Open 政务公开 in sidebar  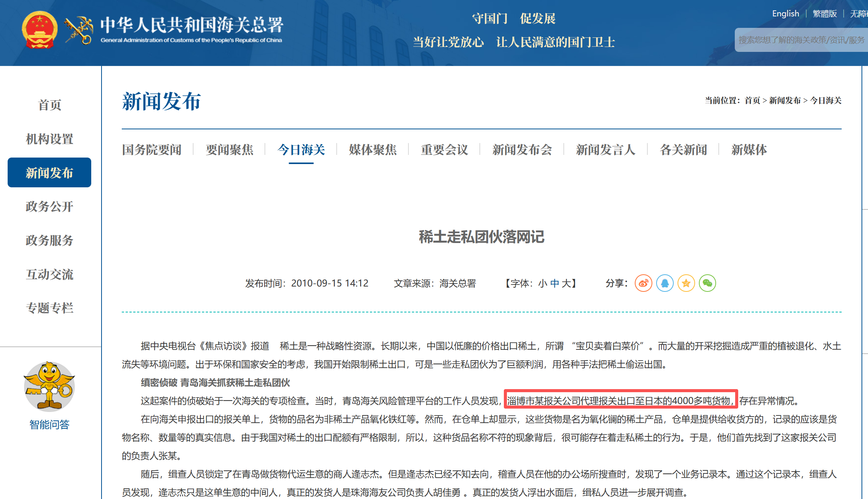point(50,206)
